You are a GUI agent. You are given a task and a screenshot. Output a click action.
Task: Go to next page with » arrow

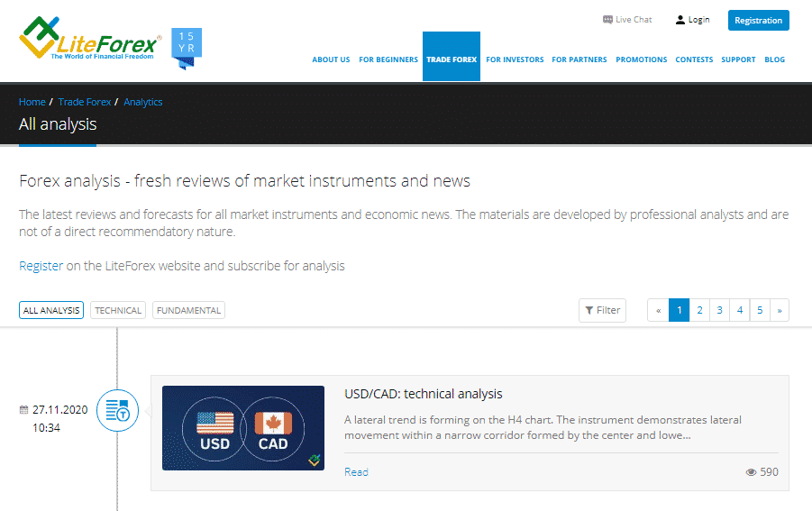780,310
